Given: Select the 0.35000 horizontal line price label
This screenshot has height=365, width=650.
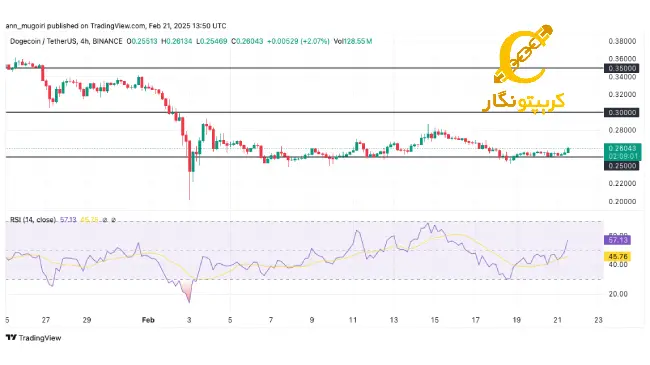Looking at the screenshot, I should click(x=621, y=68).
